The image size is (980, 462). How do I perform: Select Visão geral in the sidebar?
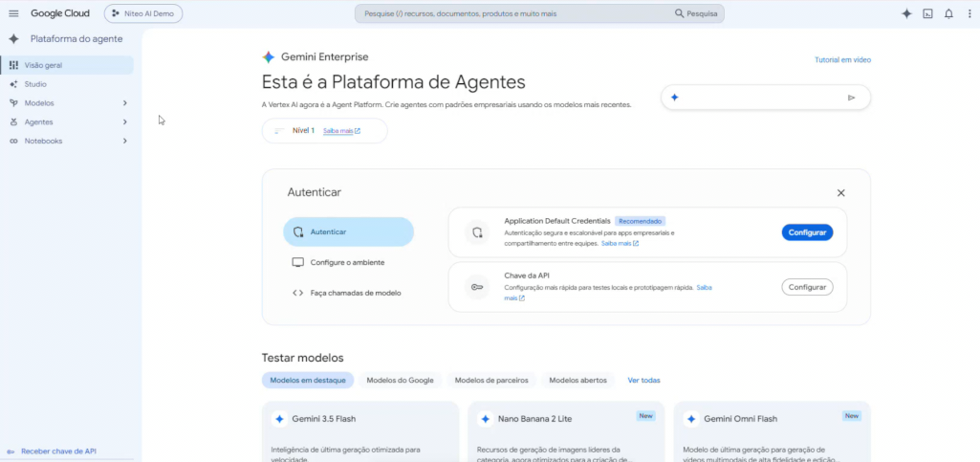[x=67, y=65]
